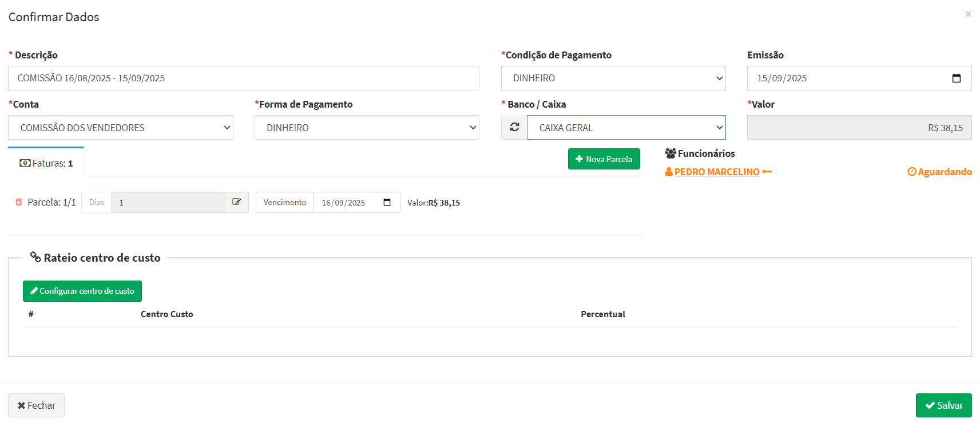Viewport: 980px width, 426px height.
Task: Click the Dias input field
Action: [168, 203]
